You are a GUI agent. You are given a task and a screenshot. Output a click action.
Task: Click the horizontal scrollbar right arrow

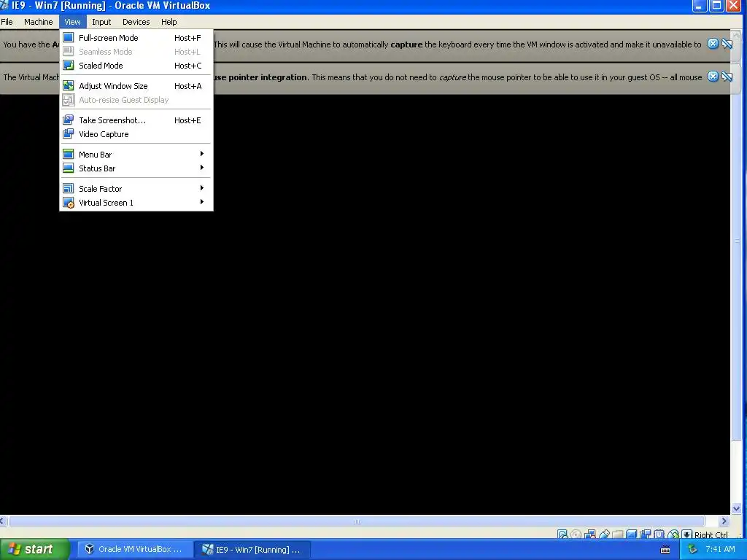[724, 521]
